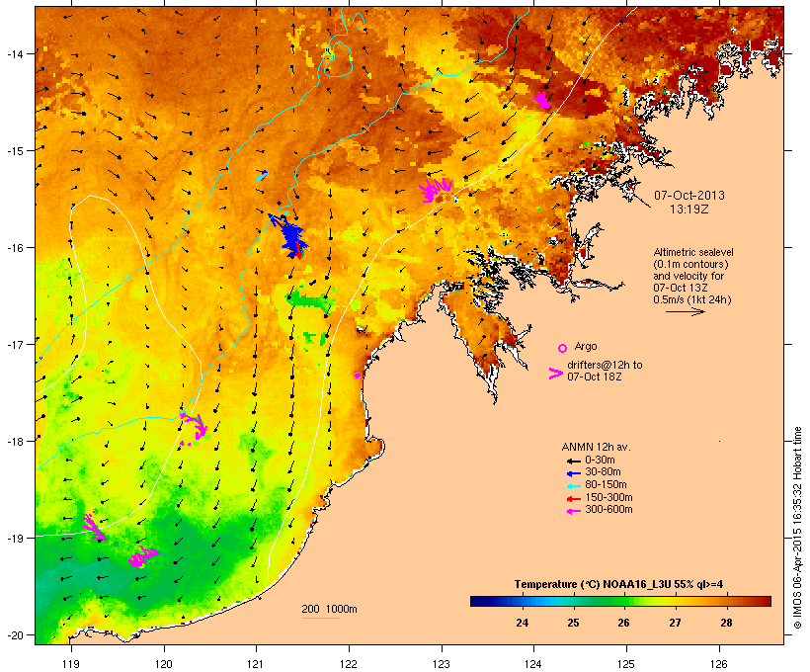This screenshot has width=810, height=672.
Task: Click the 'Altimetric sealevel' text
Action: 693,252
